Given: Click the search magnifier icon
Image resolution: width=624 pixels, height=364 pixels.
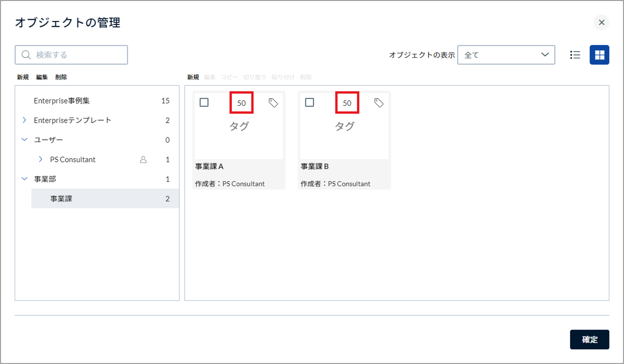Looking at the screenshot, I should [x=26, y=55].
